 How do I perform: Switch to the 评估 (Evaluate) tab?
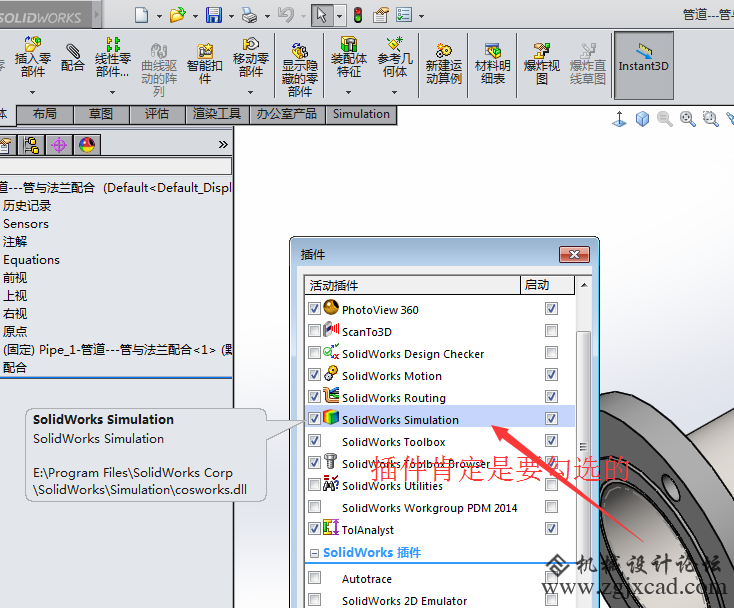click(x=157, y=114)
